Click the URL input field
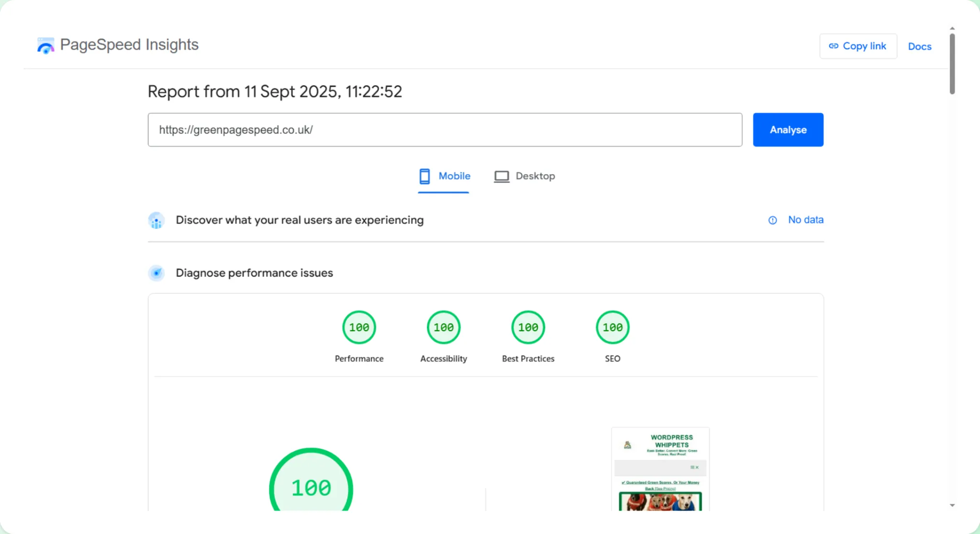Viewport: 980px width, 534px height. click(x=445, y=130)
